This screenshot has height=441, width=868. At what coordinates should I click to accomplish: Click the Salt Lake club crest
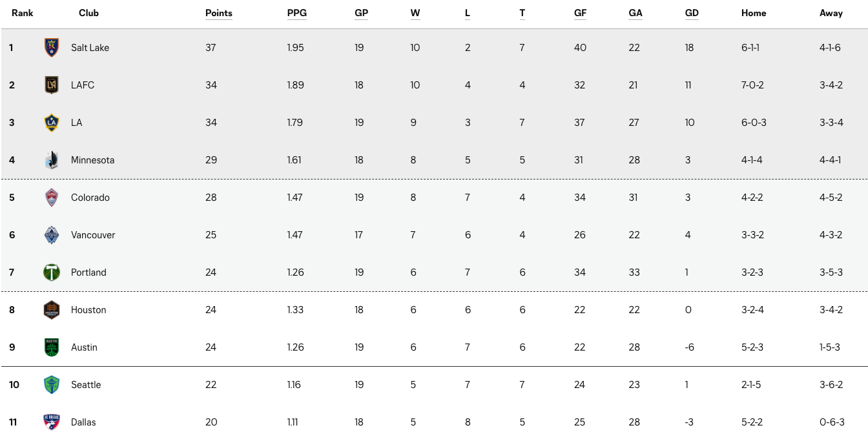pos(52,48)
